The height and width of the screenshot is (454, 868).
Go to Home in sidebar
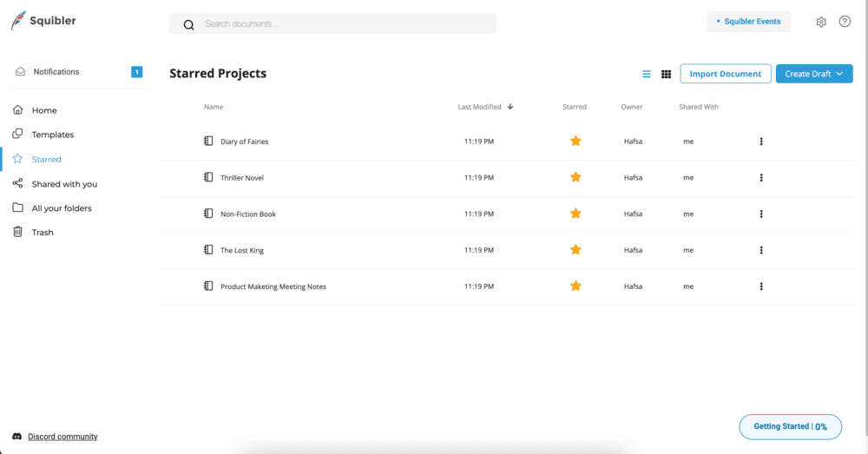coord(44,110)
